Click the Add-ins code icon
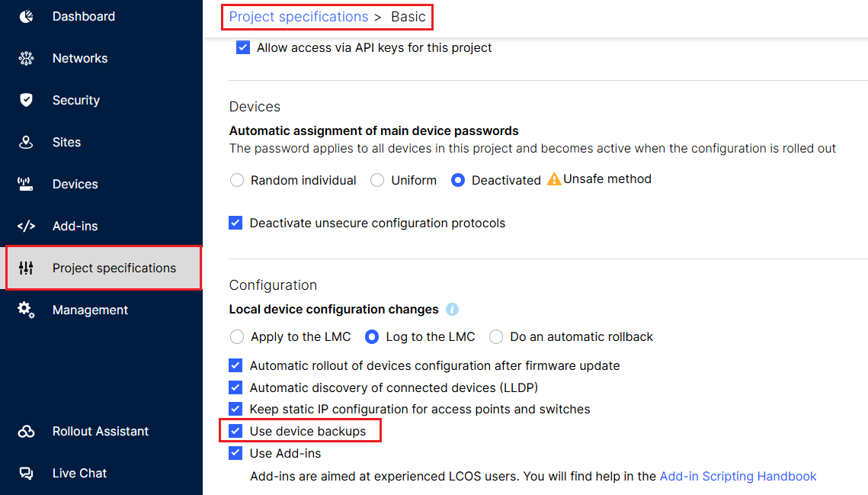The image size is (868, 495). tap(26, 226)
